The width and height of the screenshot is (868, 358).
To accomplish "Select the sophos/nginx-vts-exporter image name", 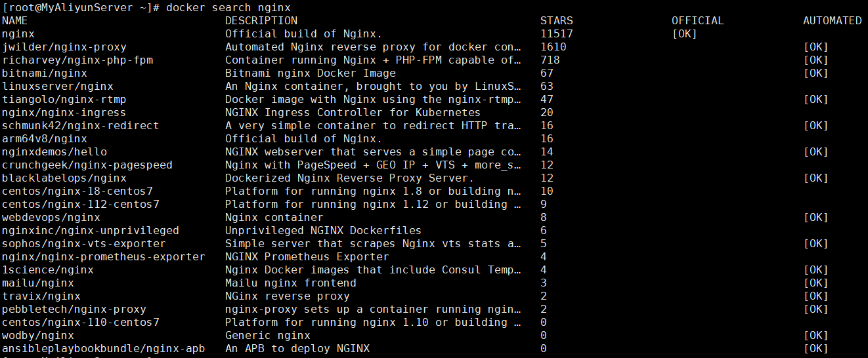I will click(x=84, y=243).
